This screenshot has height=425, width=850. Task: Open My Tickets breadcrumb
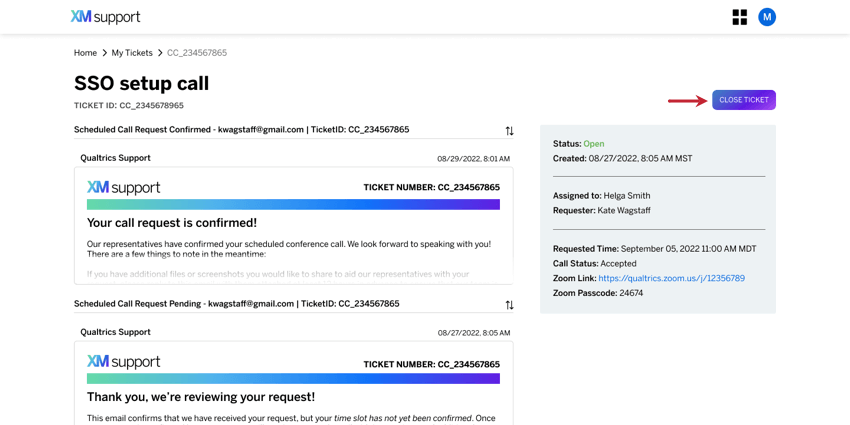(x=132, y=53)
